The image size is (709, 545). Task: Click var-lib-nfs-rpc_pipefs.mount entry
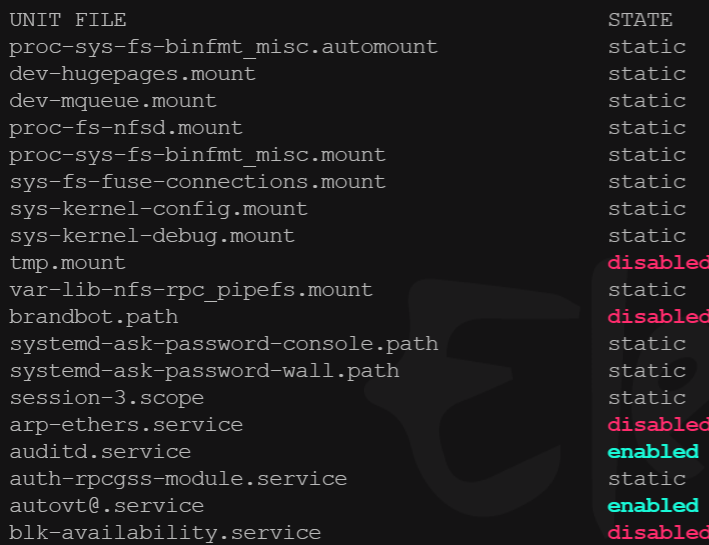191,290
